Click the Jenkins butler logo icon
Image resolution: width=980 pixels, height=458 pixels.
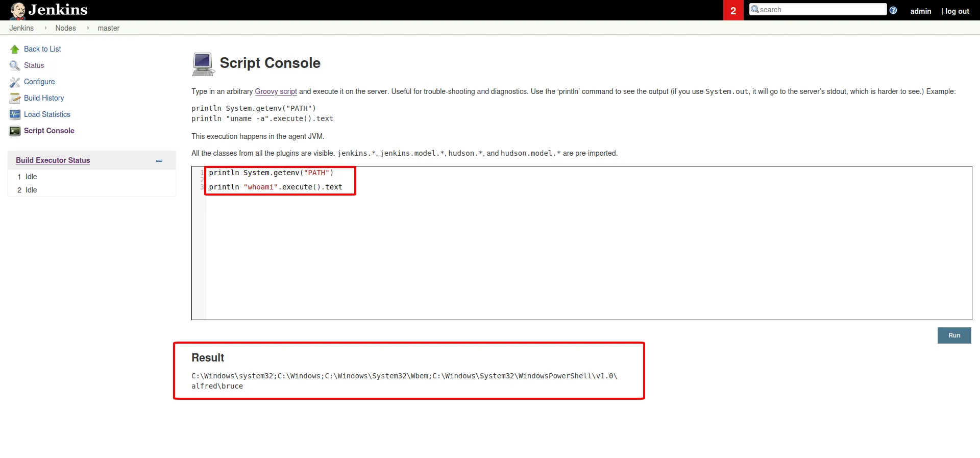click(x=18, y=10)
